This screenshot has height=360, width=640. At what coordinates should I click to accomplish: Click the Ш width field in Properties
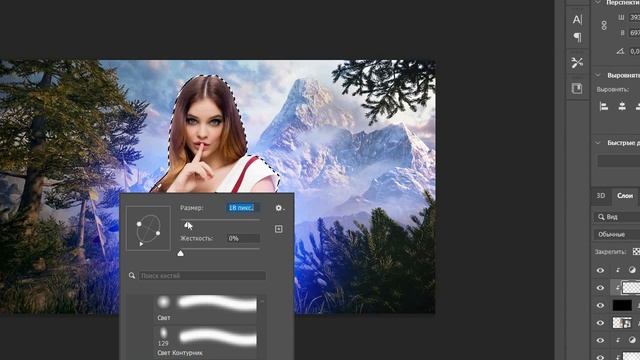634,18
